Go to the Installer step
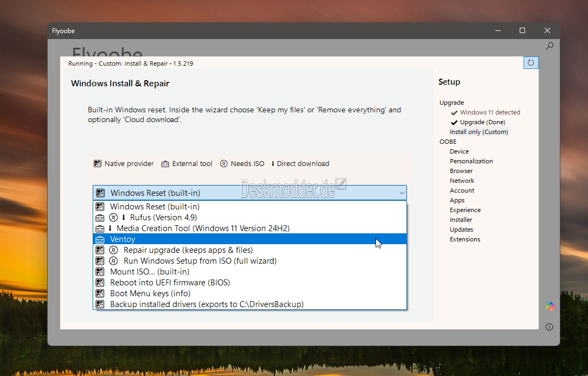This screenshot has height=376, width=588. pos(461,220)
